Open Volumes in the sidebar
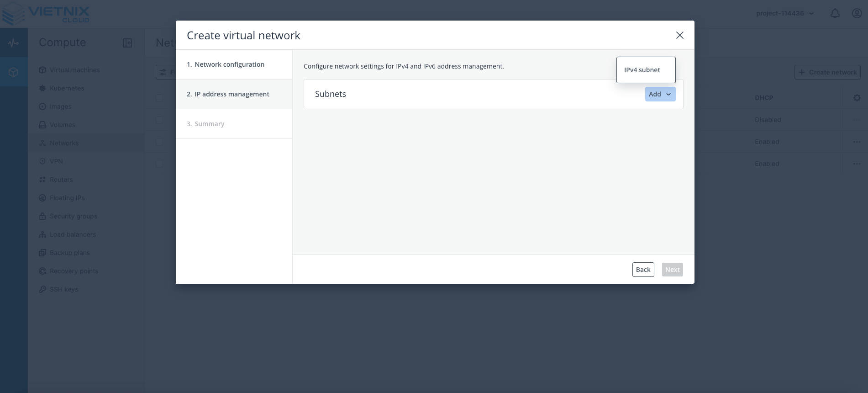 (86, 125)
